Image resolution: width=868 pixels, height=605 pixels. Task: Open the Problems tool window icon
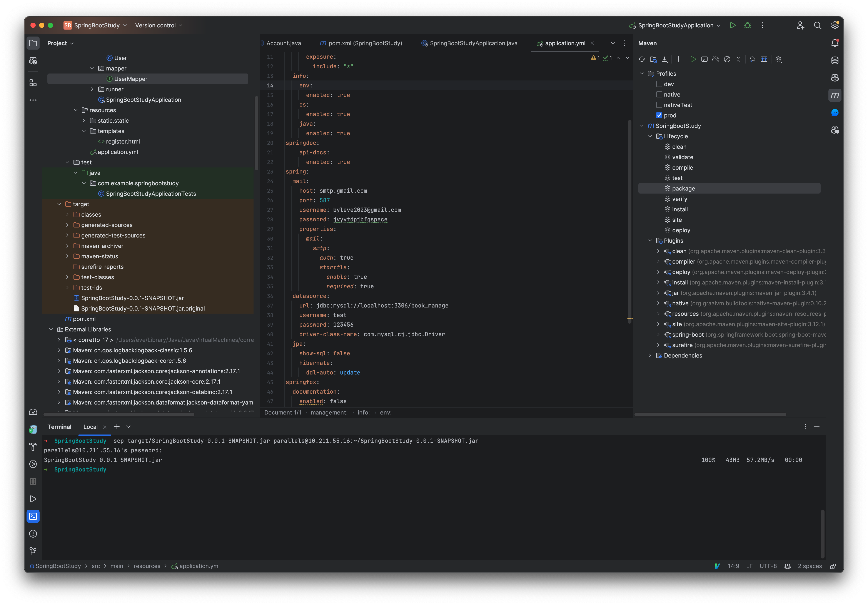[33, 533]
